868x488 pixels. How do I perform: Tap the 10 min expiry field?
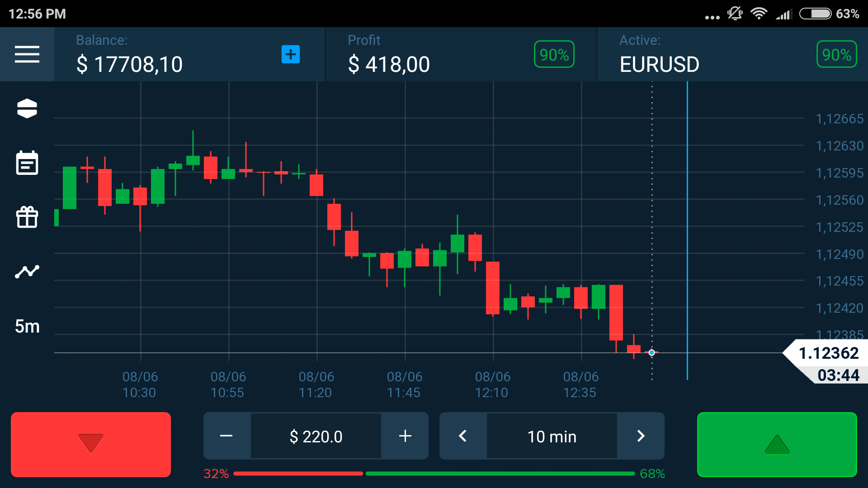point(552,436)
